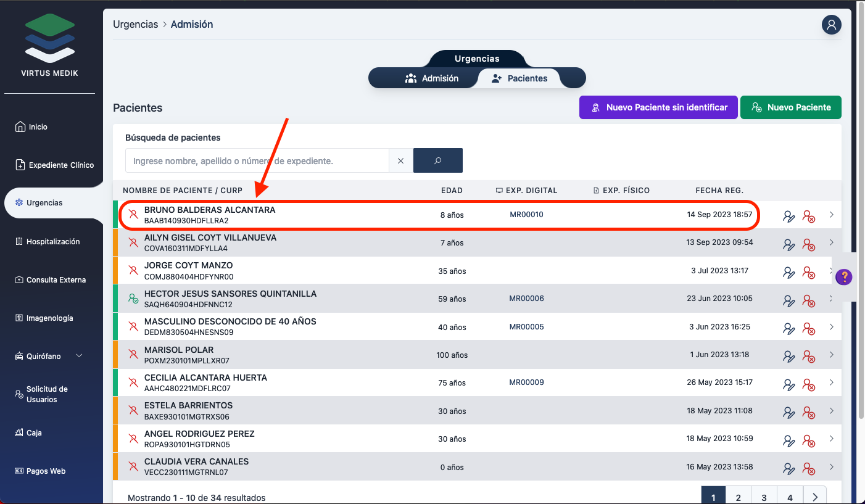Click status icon of Hector Jesus Sansores

pyautogui.click(x=133, y=299)
